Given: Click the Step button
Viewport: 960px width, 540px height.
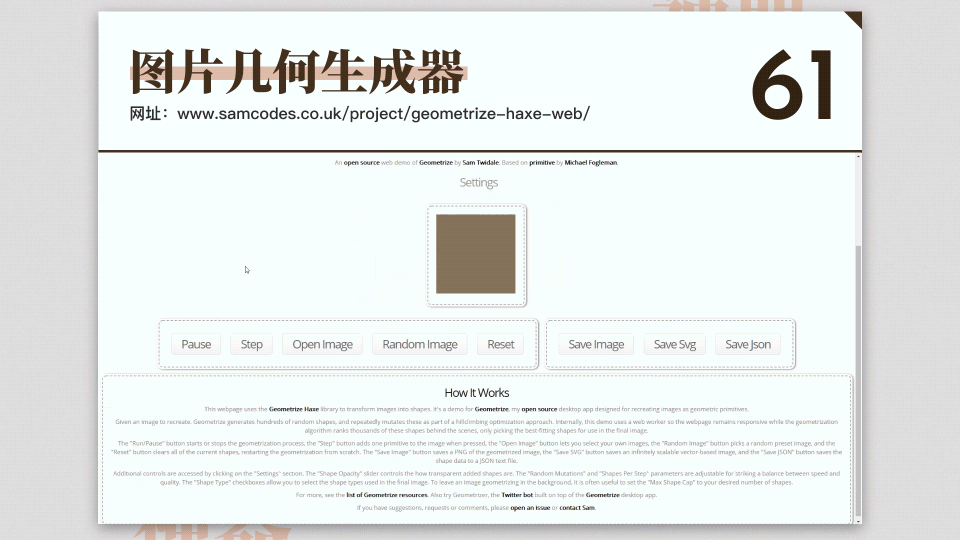Looking at the screenshot, I should (252, 344).
